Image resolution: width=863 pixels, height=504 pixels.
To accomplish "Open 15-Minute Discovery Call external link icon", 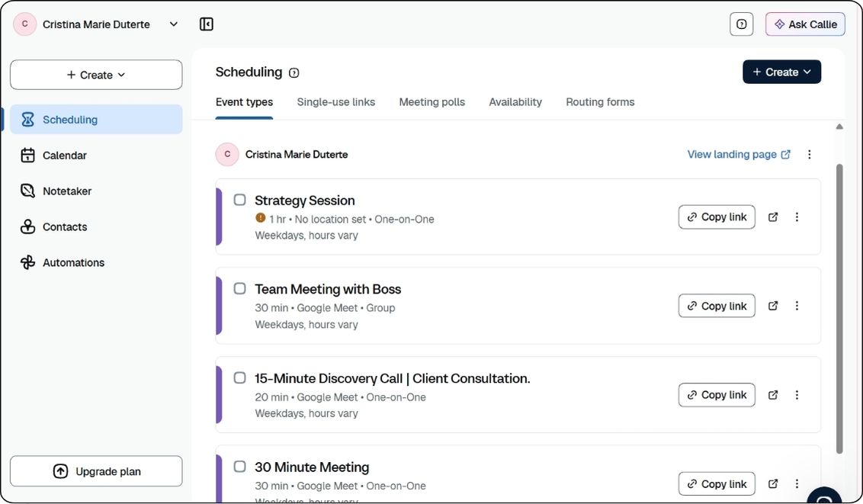I will 773,395.
